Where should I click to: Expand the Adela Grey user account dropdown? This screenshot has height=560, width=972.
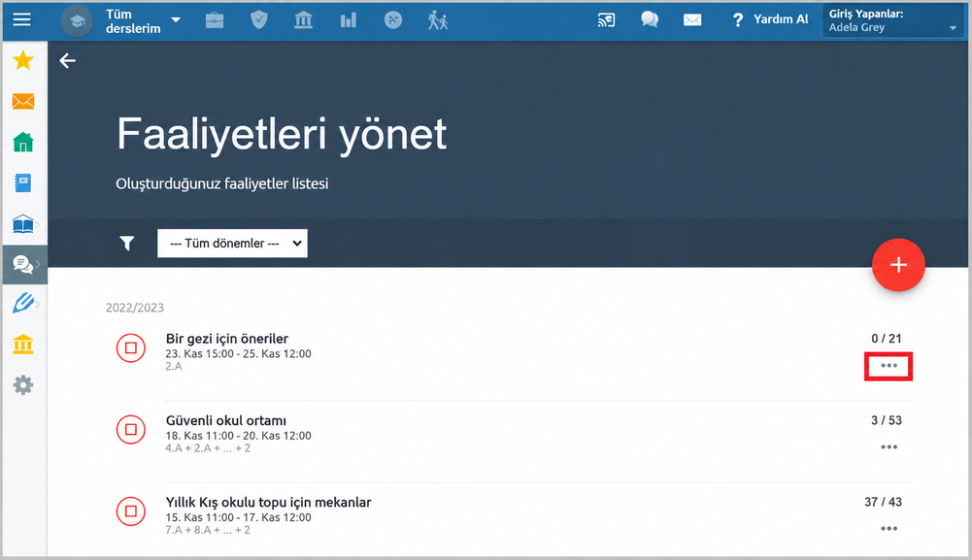coord(893,20)
